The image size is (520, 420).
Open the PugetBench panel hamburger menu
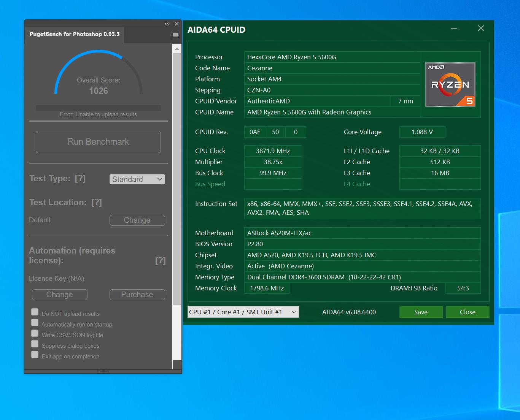pos(175,35)
